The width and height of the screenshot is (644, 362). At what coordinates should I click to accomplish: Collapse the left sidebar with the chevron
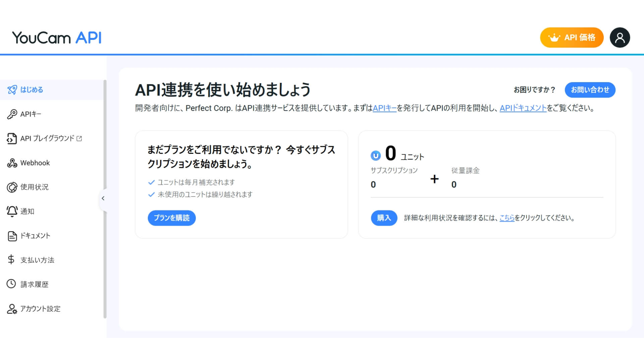103,198
